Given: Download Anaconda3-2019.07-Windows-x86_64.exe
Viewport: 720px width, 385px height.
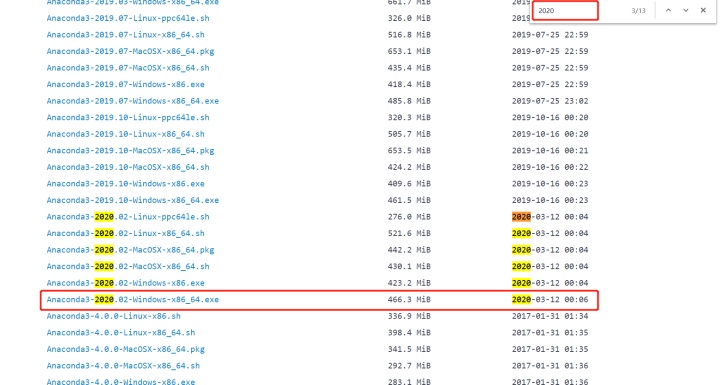Looking at the screenshot, I should (133, 101).
